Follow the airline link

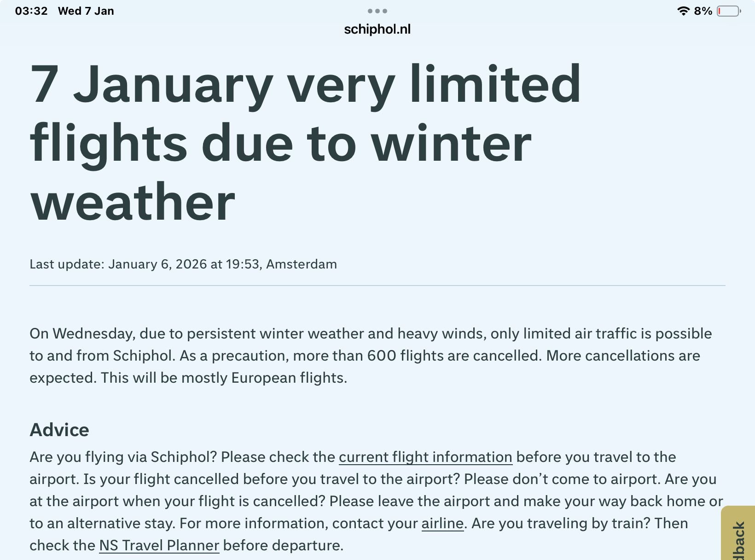coord(442,523)
